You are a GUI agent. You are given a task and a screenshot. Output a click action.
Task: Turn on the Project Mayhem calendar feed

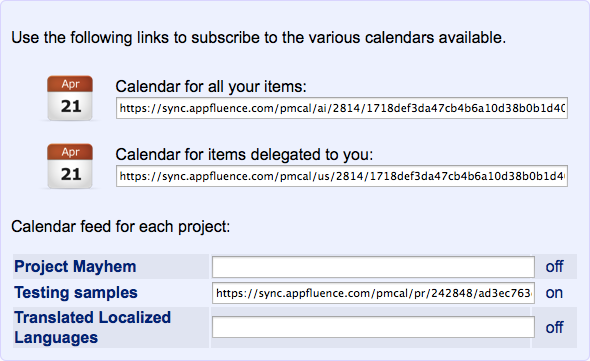[554, 267]
